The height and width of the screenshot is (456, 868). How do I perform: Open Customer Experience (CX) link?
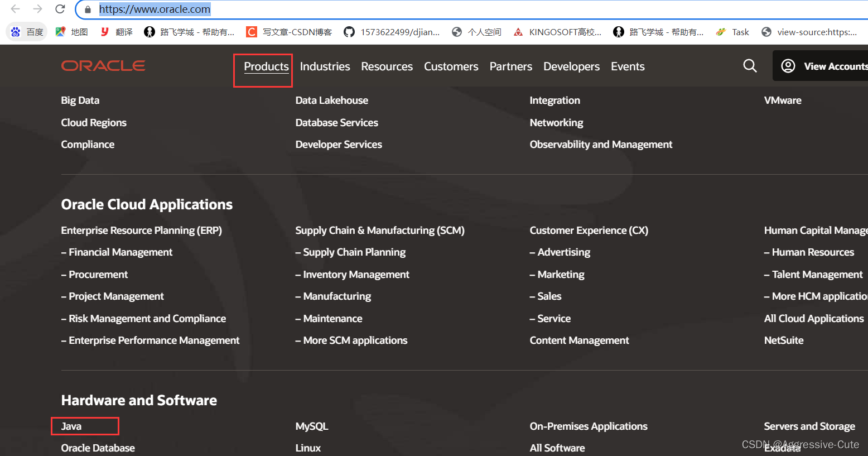point(589,231)
